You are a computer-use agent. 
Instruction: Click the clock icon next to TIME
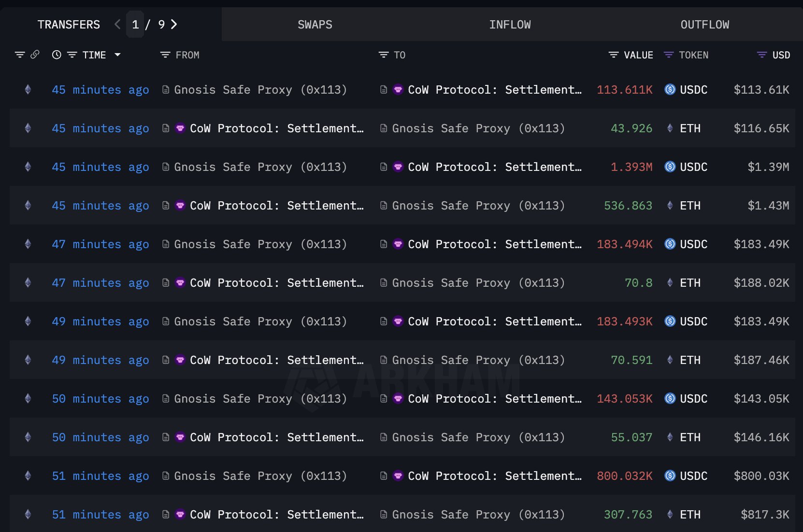click(x=57, y=55)
